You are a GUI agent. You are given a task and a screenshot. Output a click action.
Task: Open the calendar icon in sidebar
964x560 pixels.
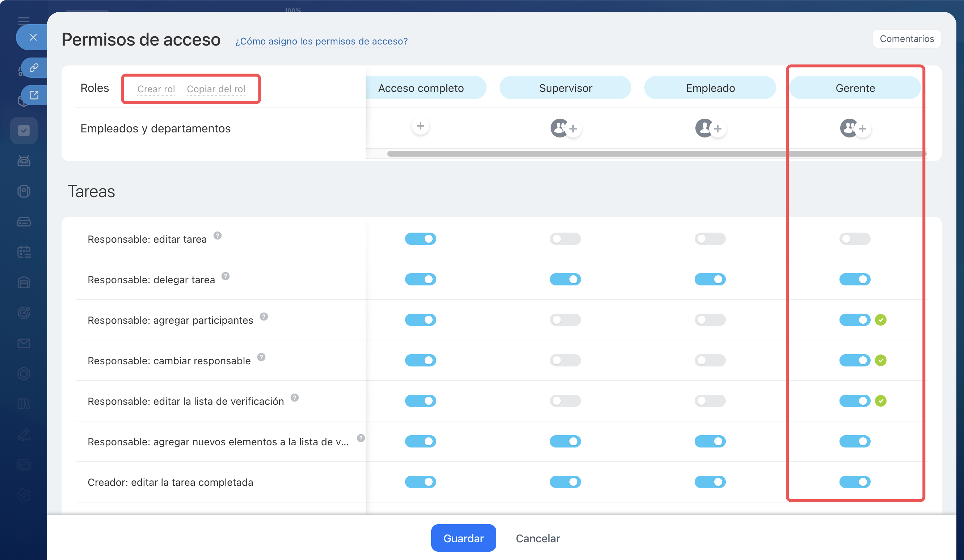(24, 252)
